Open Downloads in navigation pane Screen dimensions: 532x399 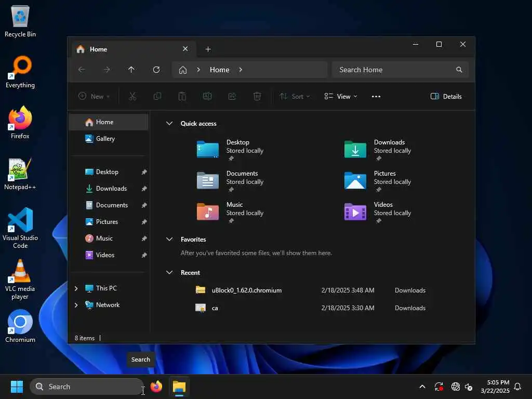[x=109, y=189]
